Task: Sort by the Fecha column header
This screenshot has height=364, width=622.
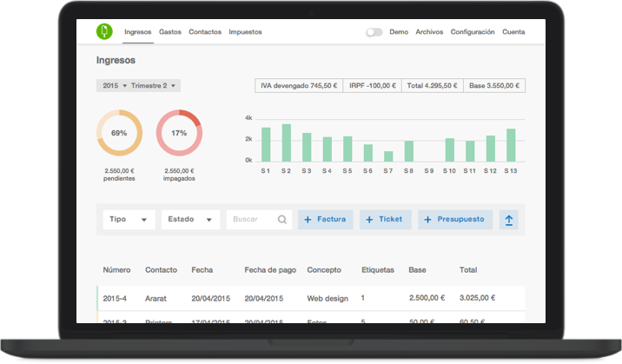Action: (202, 270)
